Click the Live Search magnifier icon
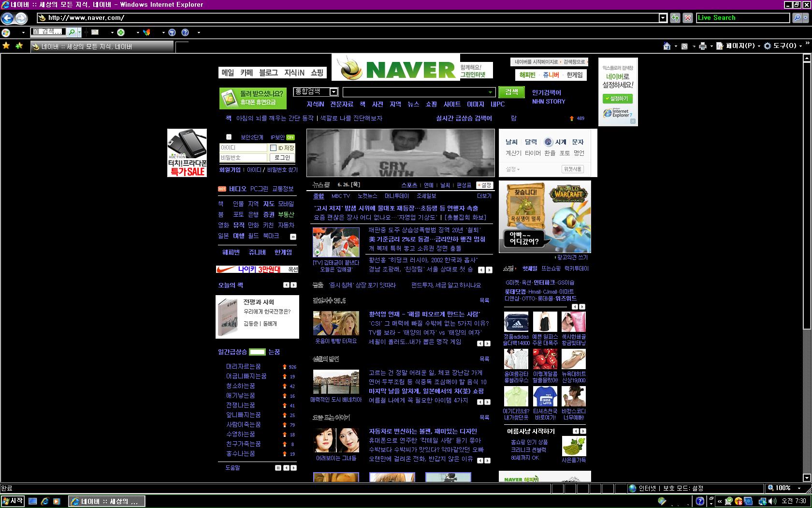812x508 pixels. pos(797,18)
